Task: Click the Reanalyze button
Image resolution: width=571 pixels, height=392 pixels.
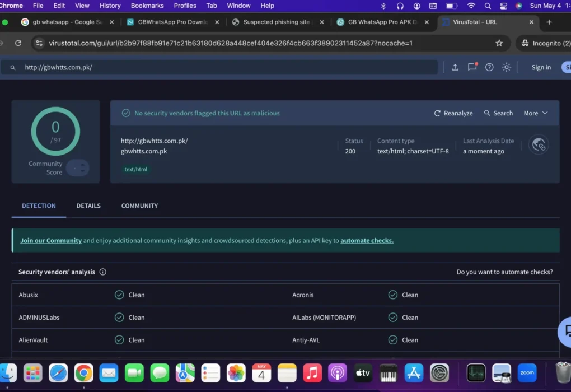Action: pos(453,113)
